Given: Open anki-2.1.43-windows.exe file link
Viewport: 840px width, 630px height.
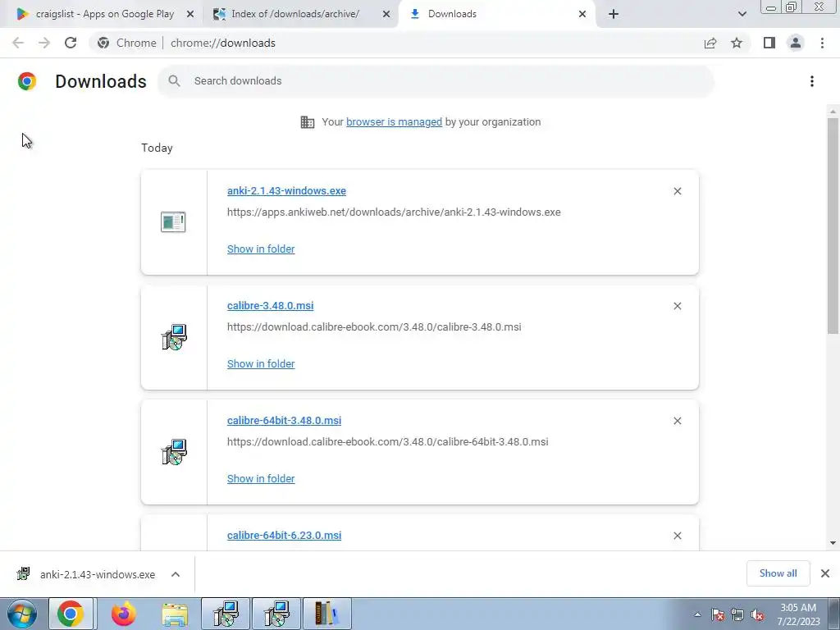Looking at the screenshot, I should (x=286, y=190).
